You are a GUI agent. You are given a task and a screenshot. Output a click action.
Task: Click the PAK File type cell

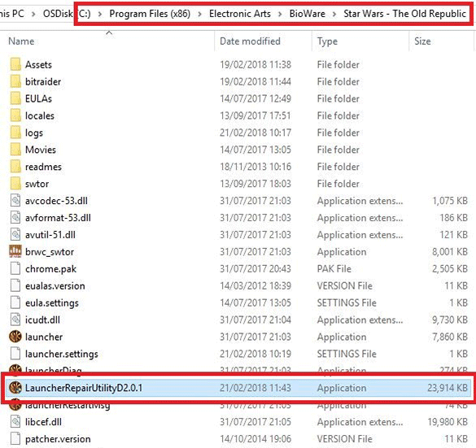point(334,269)
